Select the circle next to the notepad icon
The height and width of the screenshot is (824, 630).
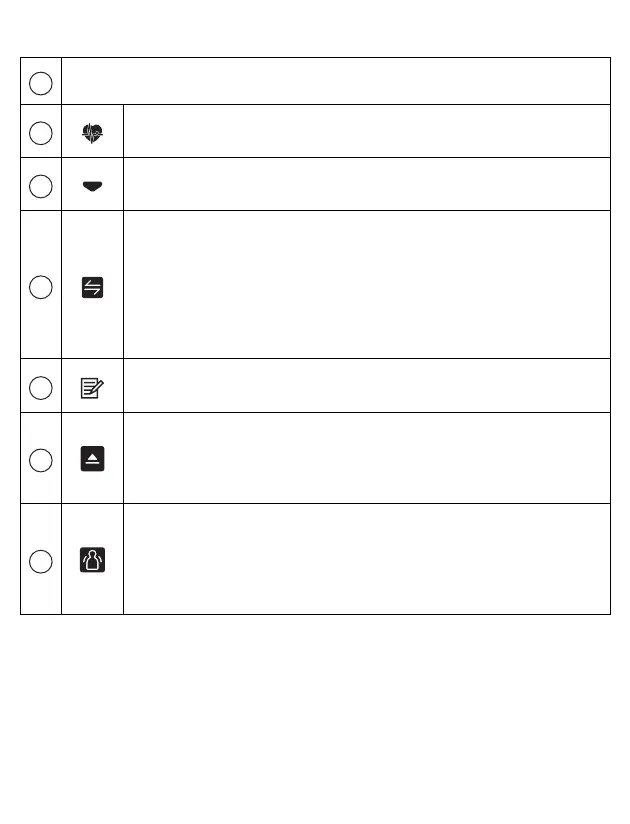point(40,387)
